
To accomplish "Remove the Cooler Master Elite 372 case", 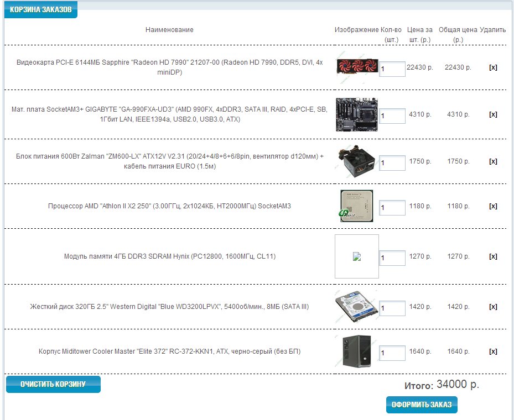I will tap(493, 351).
